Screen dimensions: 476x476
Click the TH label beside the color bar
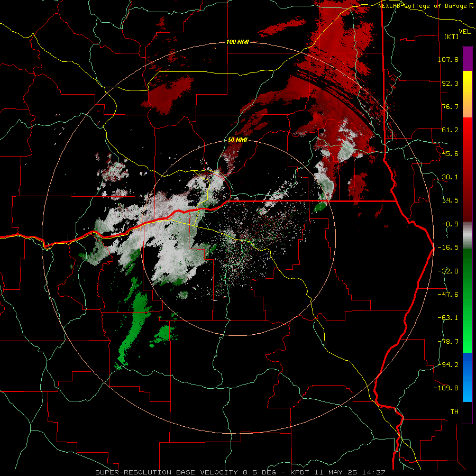[x=454, y=411]
